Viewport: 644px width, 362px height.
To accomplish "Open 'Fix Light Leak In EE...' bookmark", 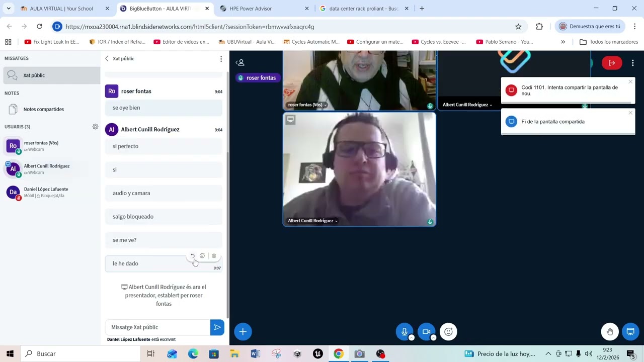I will 52,42.
